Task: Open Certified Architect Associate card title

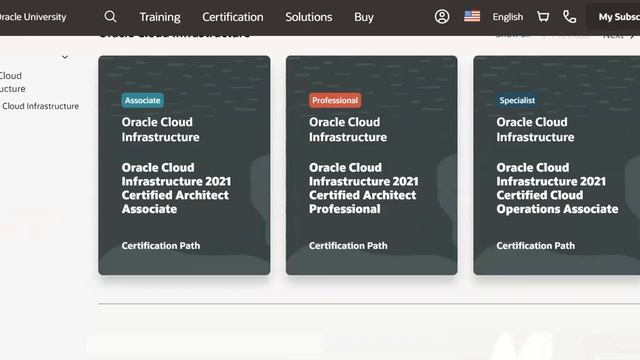Action: tap(176, 188)
